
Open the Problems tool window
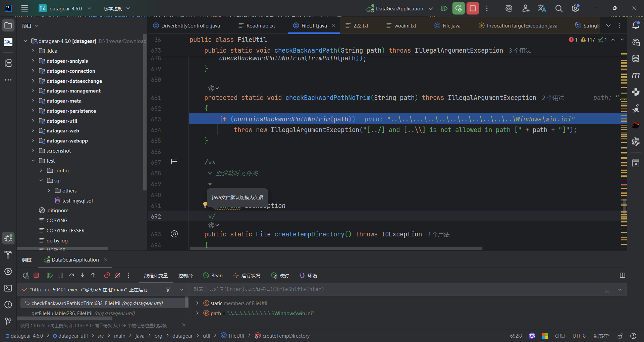(x=8, y=304)
